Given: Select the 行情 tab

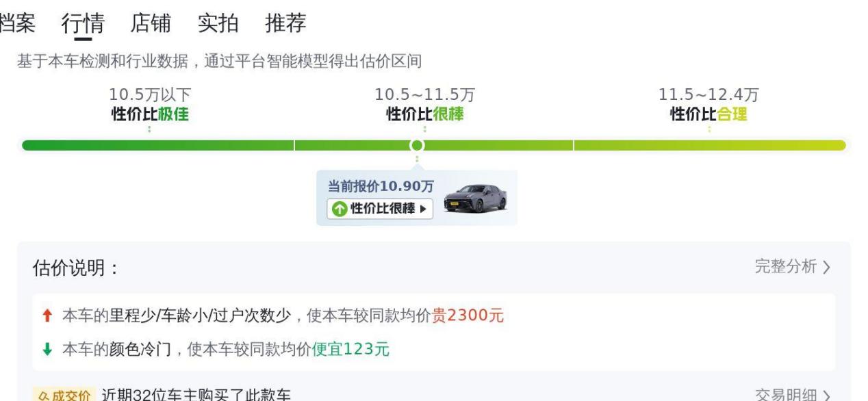Looking at the screenshot, I should 83,23.
